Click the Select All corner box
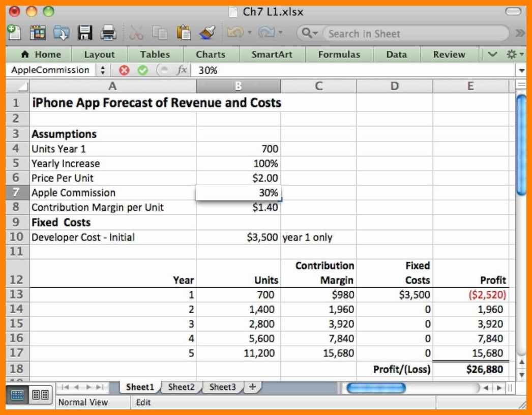Image resolution: width=532 pixels, height=415 pixels. click(x=18, y=86)
